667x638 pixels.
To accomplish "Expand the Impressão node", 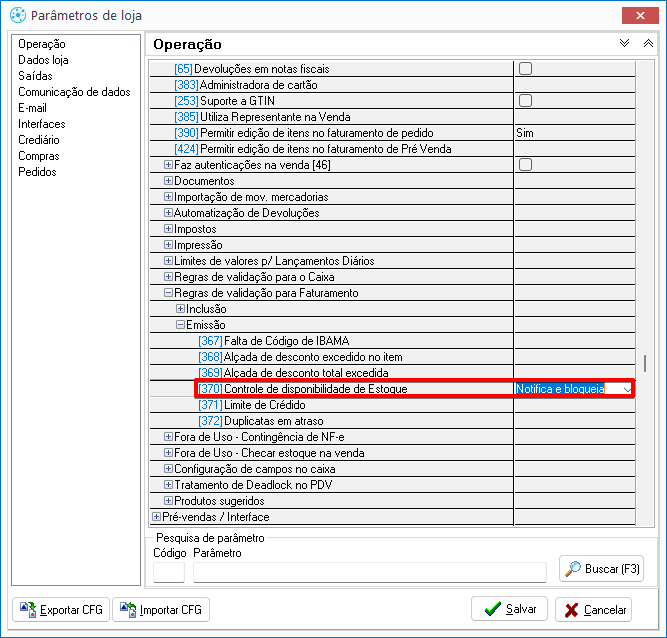I will pyautogui.click(x=168, y=245).
